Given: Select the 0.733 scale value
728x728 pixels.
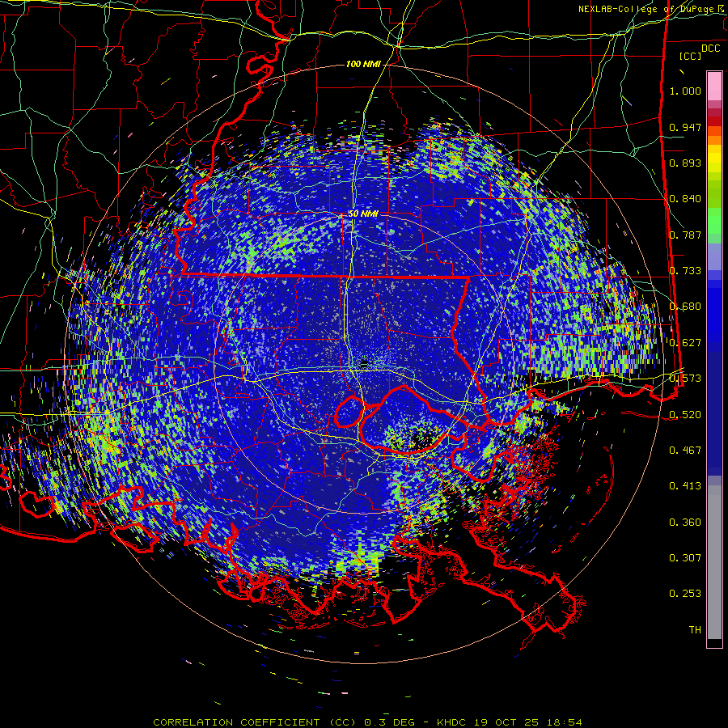Looking at the screenshot, I should pyautogui.click(x=685, y=271).
